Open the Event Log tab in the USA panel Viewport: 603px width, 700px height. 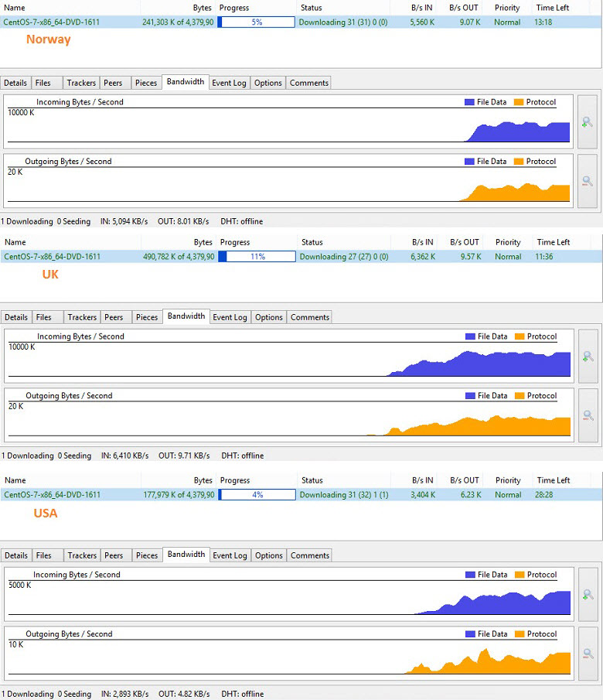click(230, 555)
